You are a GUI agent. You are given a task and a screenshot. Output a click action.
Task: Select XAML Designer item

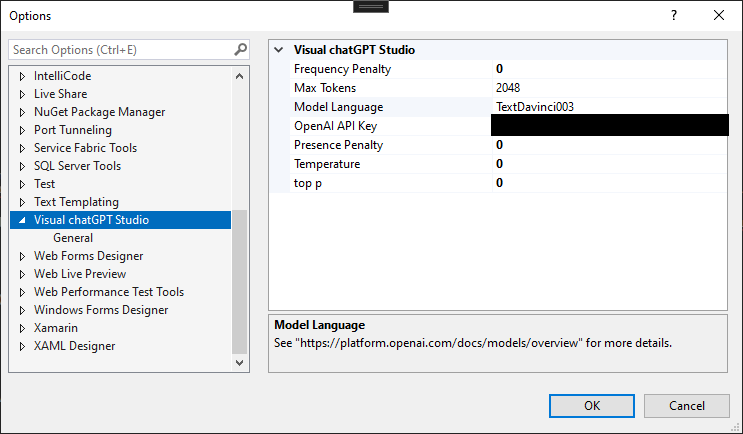click(x=74, y=346)
